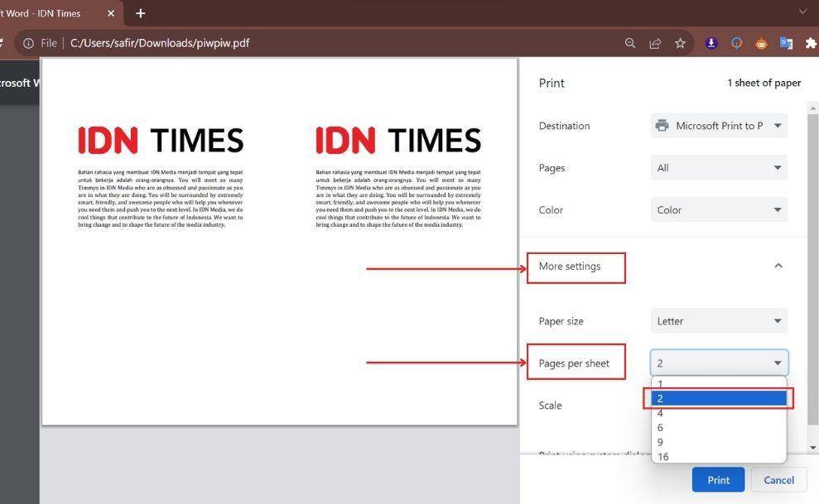Click the tab search chevron at top right

click(x=802, y=12)
